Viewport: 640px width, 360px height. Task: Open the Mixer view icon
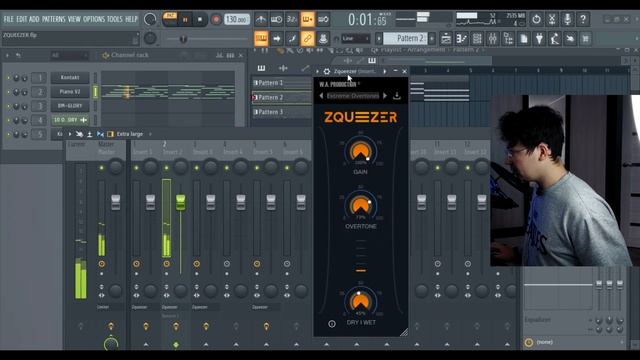coord(493,39)
